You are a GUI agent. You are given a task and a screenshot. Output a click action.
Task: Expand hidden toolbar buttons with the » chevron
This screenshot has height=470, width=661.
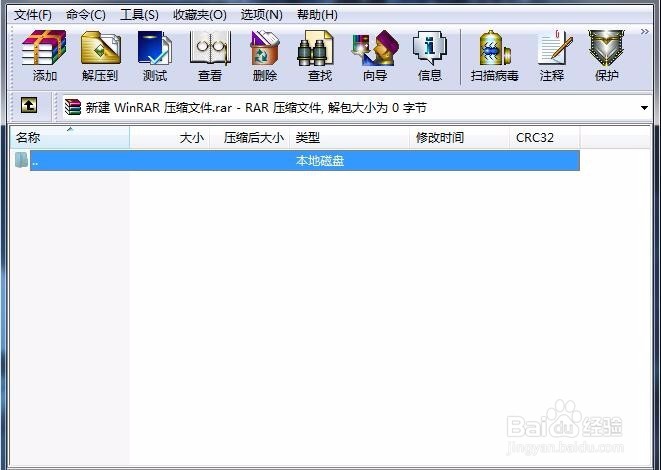coord(644,32)
